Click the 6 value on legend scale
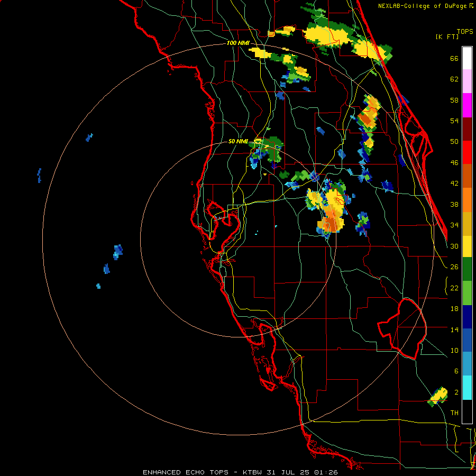 [456, 371]
